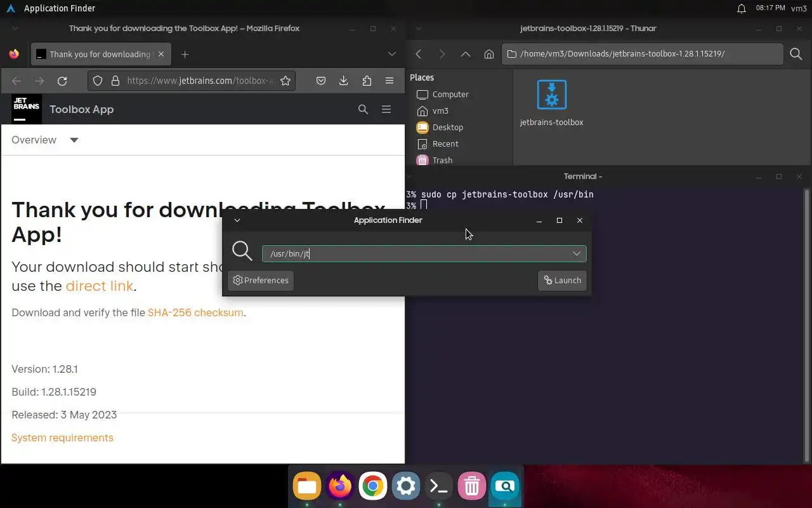Click the 08:17 PM clock
This screenshot has width=812, height=508.
tap(770, 8)
